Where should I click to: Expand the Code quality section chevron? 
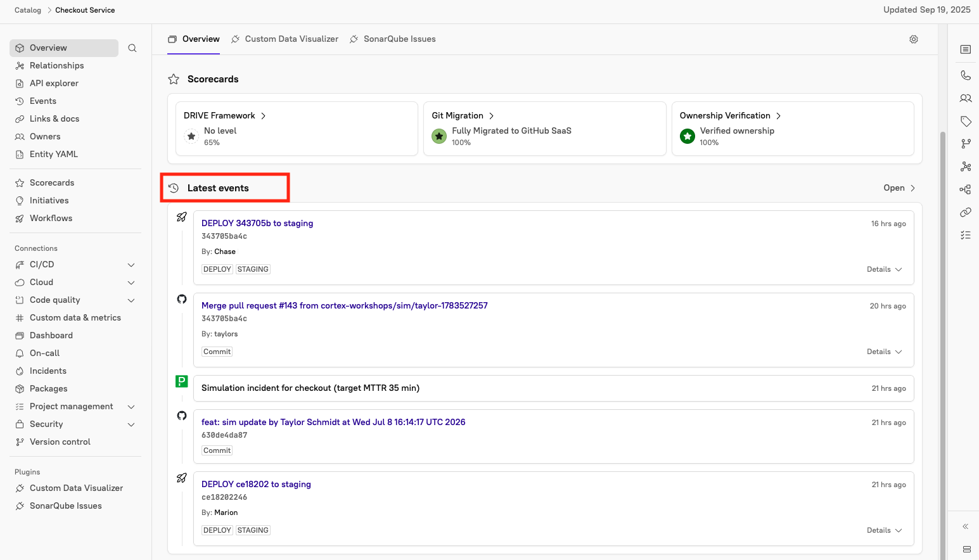pos(131,300)
